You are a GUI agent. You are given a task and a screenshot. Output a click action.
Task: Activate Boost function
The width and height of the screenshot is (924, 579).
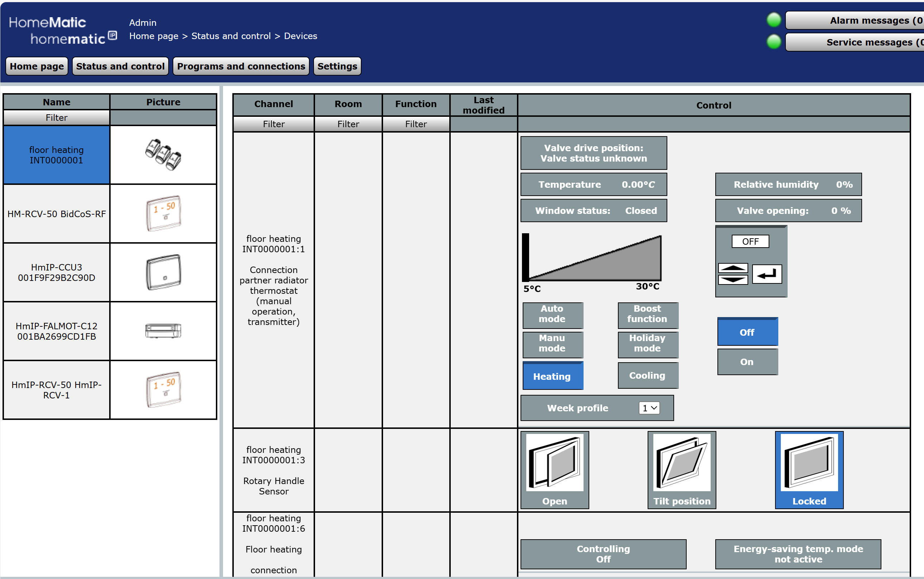click(647, 314)
